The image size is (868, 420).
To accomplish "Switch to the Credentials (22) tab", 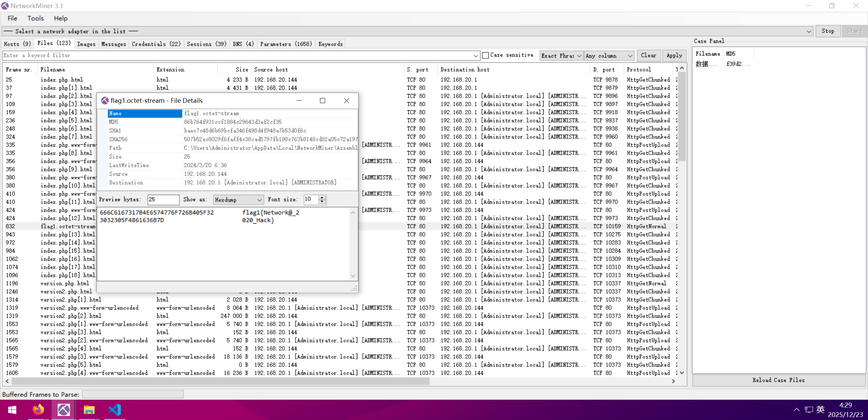I will click(x=156, y=44).
